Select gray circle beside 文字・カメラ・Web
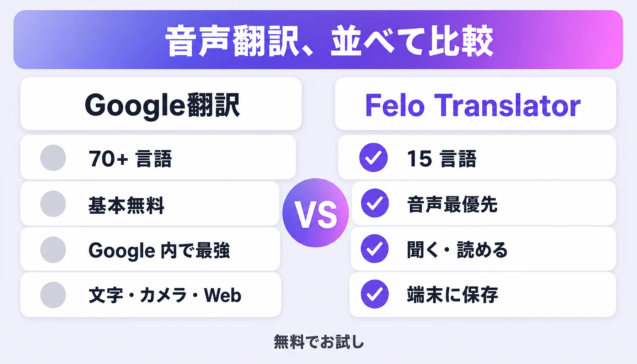The image size is (637, 364). tap(53, 295)
